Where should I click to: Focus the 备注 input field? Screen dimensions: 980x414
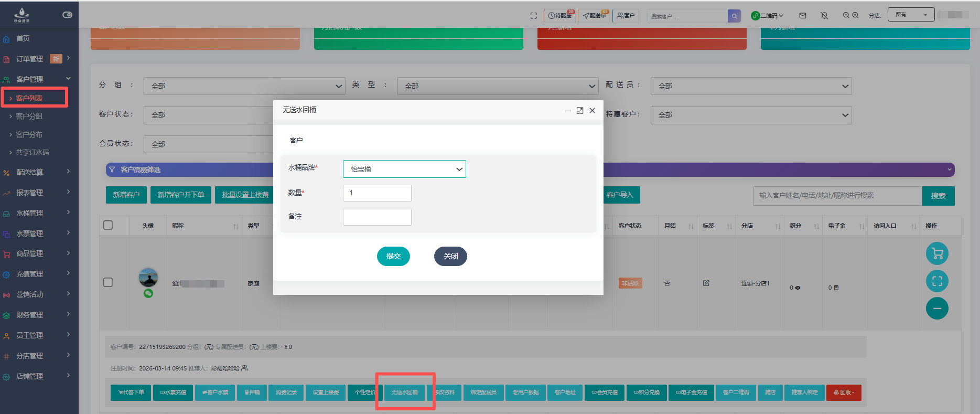(x=377, y=217)
